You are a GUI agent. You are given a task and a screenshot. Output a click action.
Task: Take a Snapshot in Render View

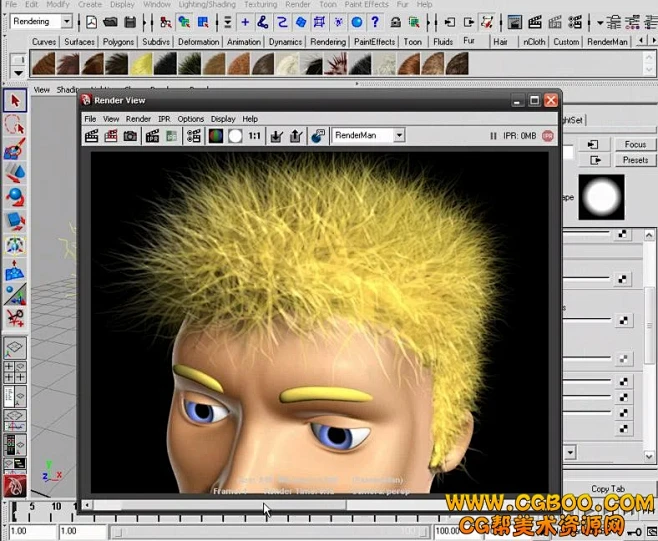(130, 136)
